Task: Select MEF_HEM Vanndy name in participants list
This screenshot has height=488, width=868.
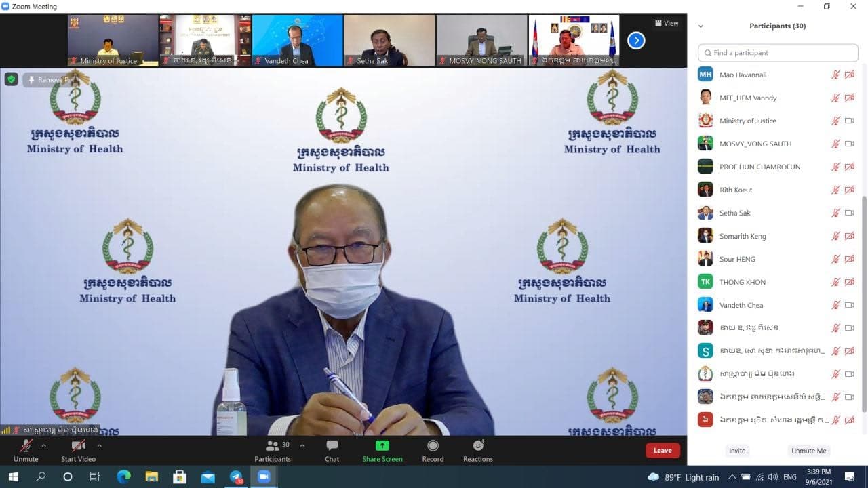Action: tap(748, 98)
